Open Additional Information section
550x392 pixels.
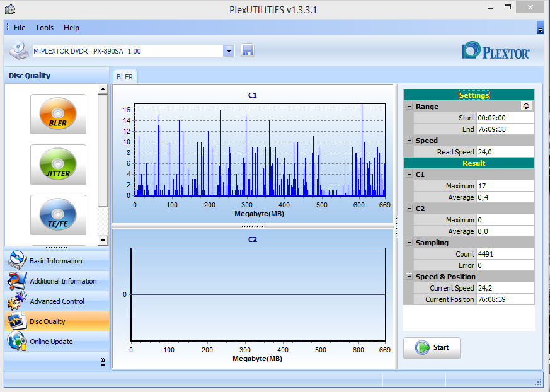point(57,281)
